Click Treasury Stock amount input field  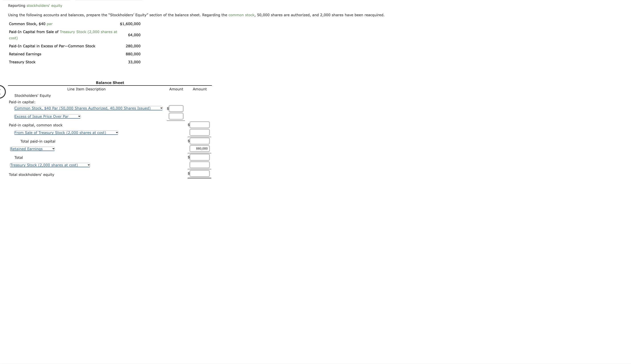click(x=199, y=165)
